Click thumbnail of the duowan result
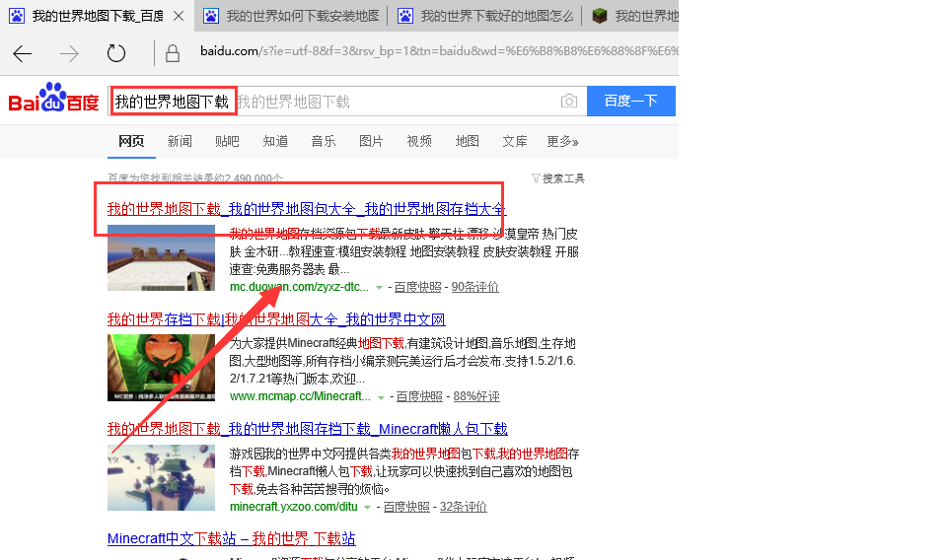947x560 pixels. (x=161, y=257)
